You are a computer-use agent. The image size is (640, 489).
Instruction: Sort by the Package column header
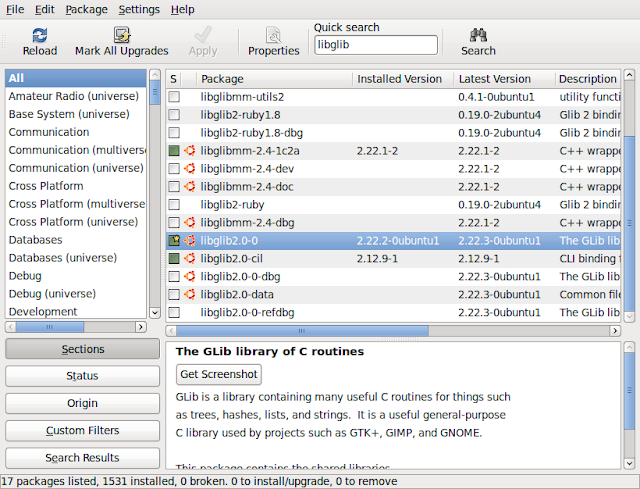274,79
